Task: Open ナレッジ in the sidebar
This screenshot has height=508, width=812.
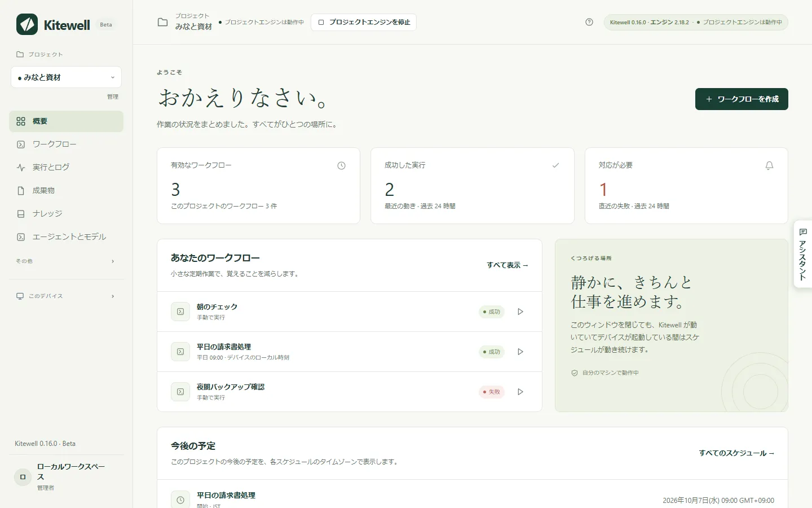Action: (x=67, y=214)
